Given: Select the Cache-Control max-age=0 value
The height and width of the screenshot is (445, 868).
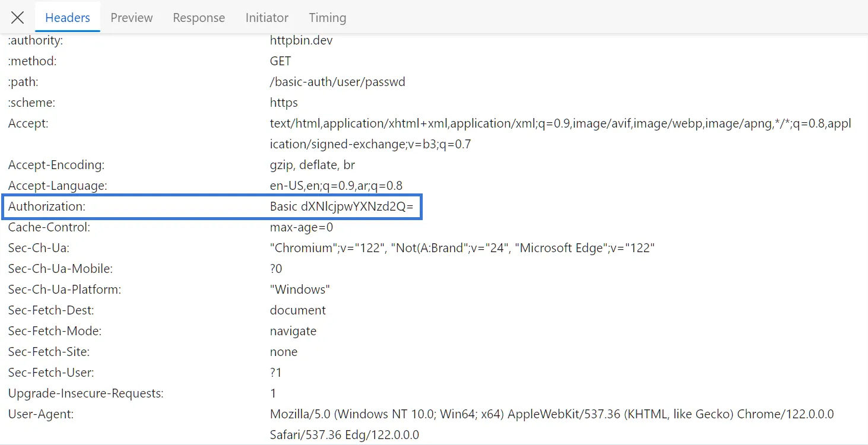Looking at the screenshot, I should tap(301, 227).
